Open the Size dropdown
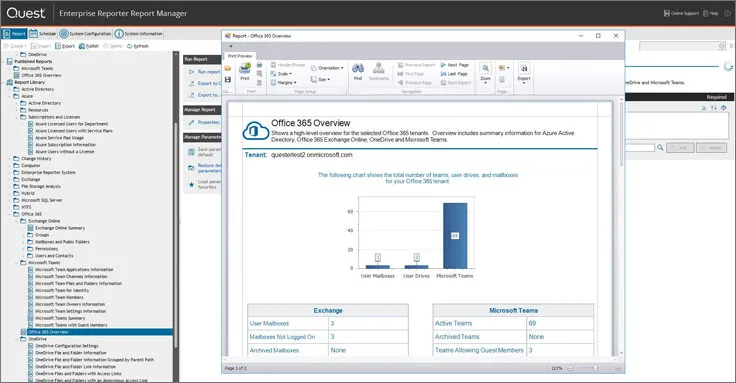This screenshot has width=736, height=383. (321, 79)
